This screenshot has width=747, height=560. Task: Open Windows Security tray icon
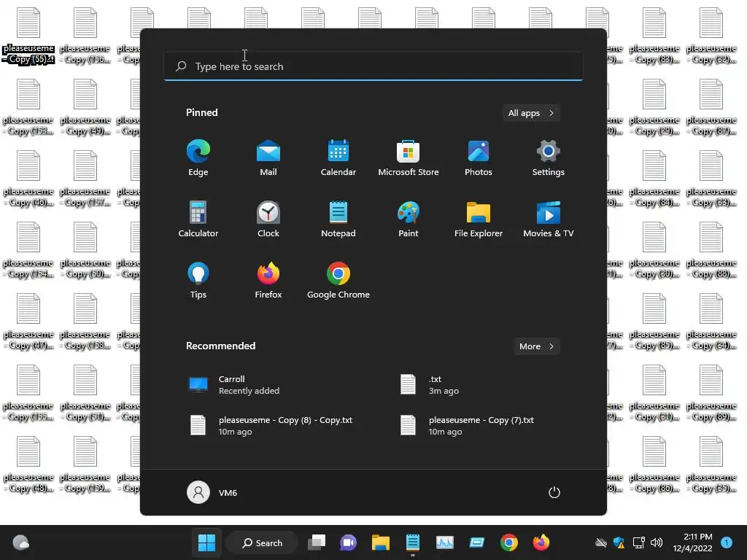619,542
